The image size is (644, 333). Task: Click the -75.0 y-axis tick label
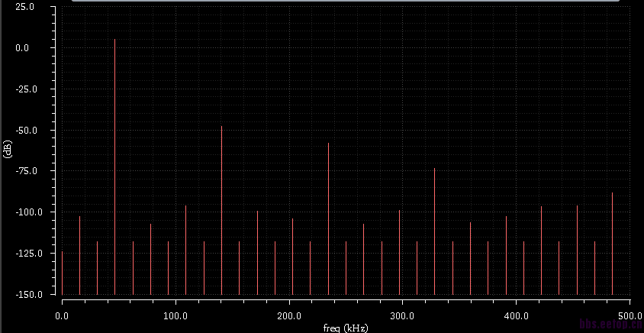tap(24, 171)
